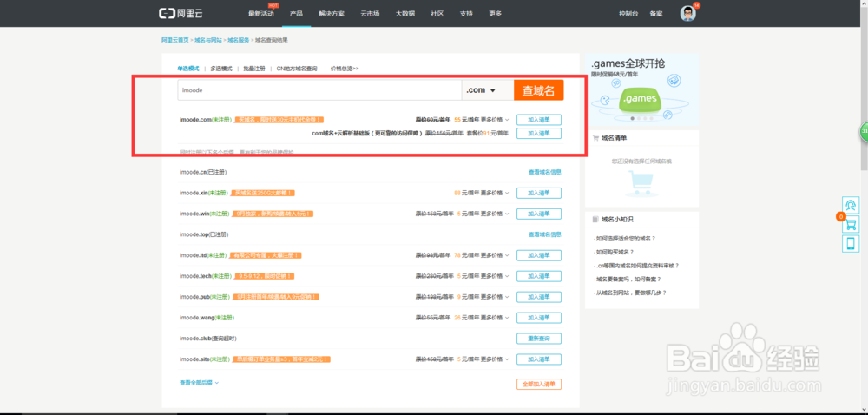
Task: Open the floating shopping cart icon
Action: [851, 225]
